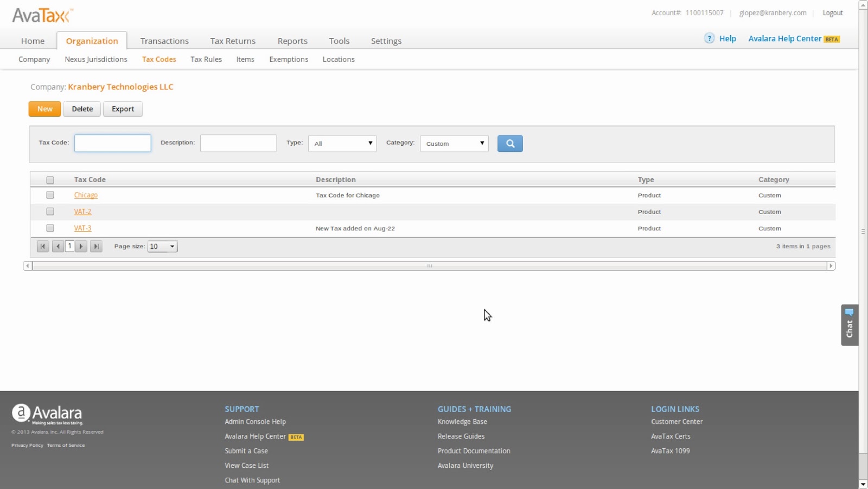Open View Case List footer link
Image resolution: width=868 pixels, height=489 pixels.
click(247, 466)
